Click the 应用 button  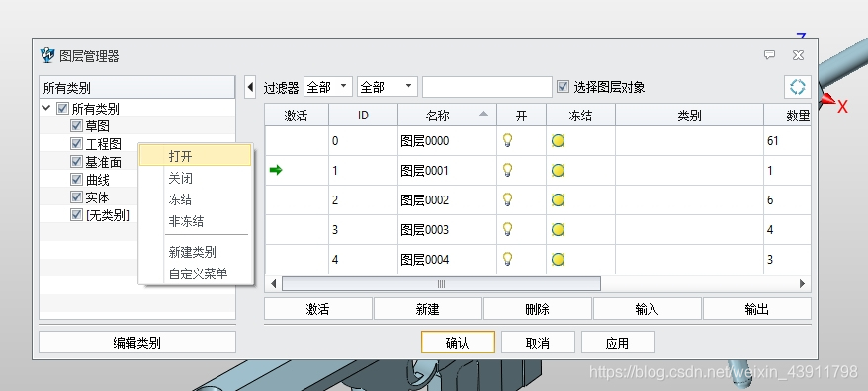(618, 343)
